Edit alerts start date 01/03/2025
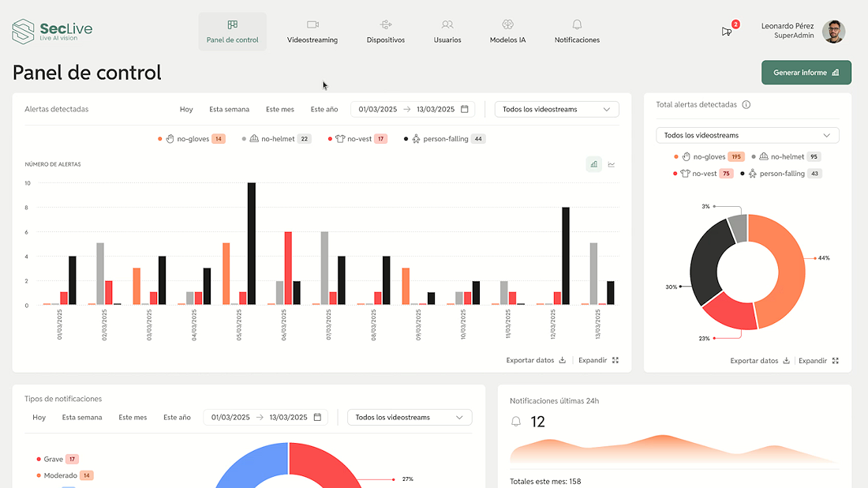Image resolution: width=868 pixels, height=488 pixels. point(377,109)
